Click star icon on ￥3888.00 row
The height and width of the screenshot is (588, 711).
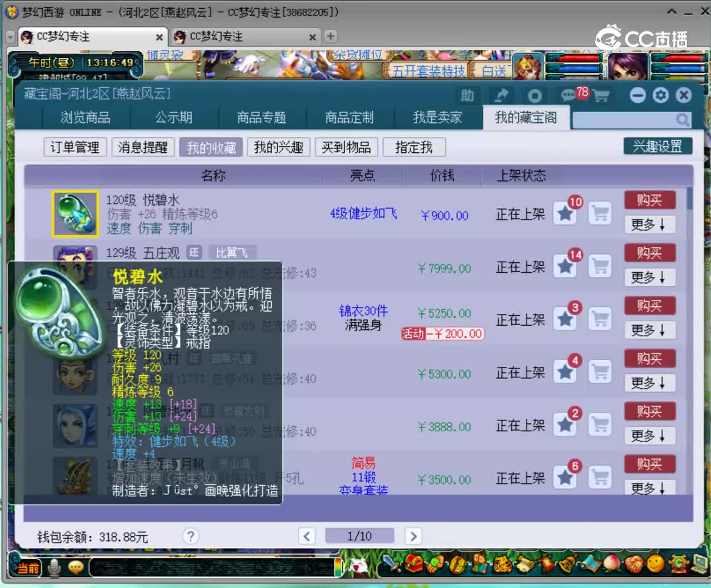pyautogui.click(x=565, y=425)
